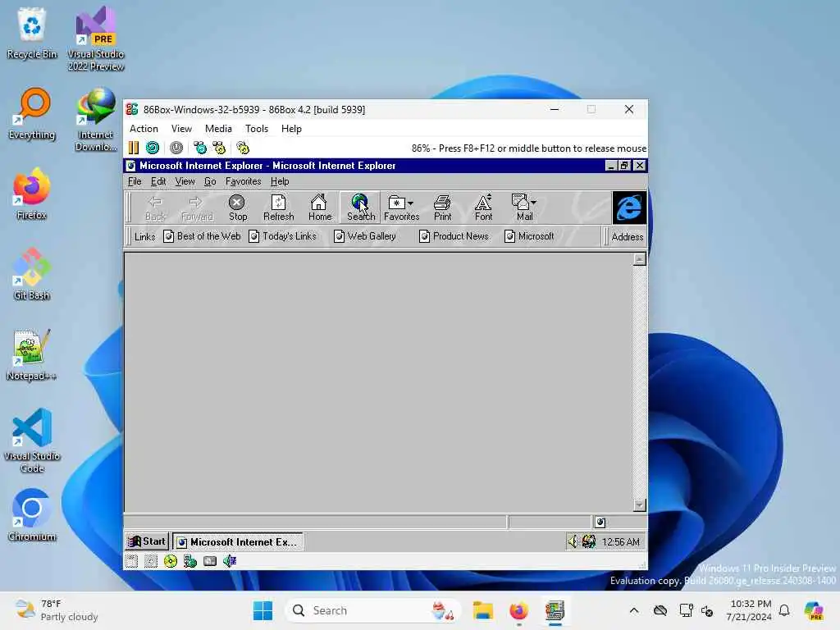The image size is (840, 630).
Task: Click the IE vertical scrollbar up arrow
Action: coord(639,259)
